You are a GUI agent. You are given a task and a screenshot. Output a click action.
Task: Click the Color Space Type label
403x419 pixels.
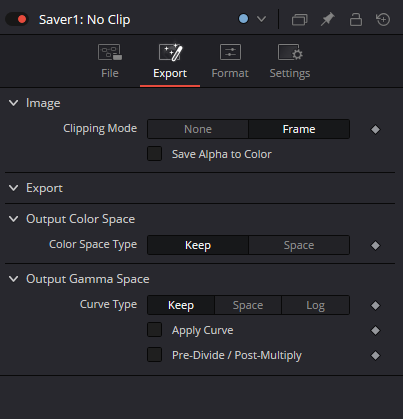click(x=93, y=244)
